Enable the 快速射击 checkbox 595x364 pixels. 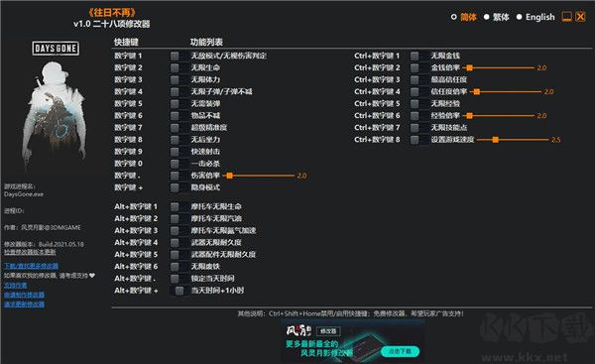click(x=175, y=152)
